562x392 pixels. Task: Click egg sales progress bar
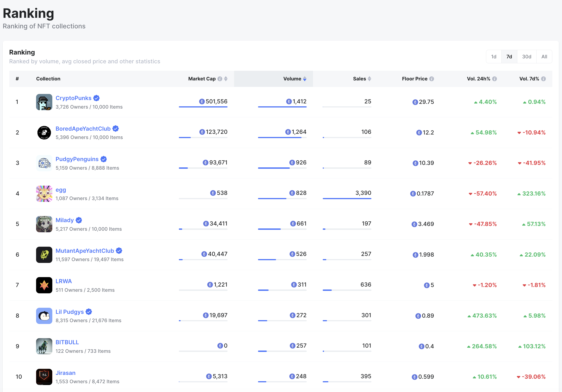click(x=347, y=198)
